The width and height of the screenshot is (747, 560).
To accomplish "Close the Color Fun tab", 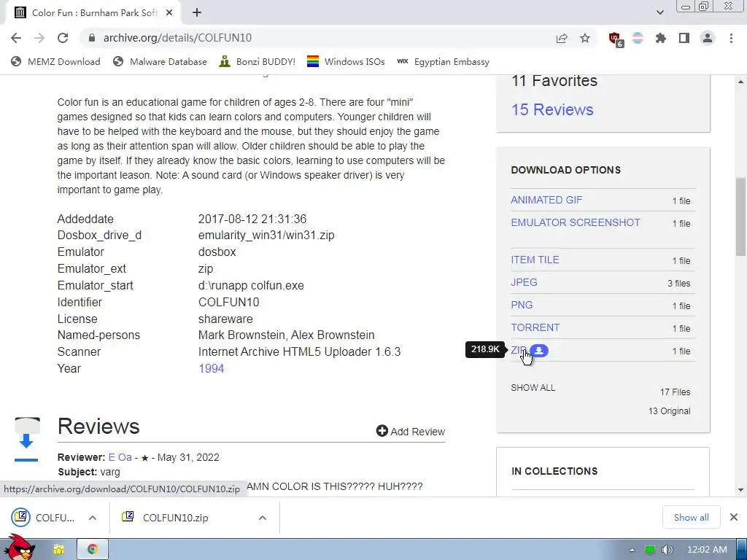I will click(169, 13).
